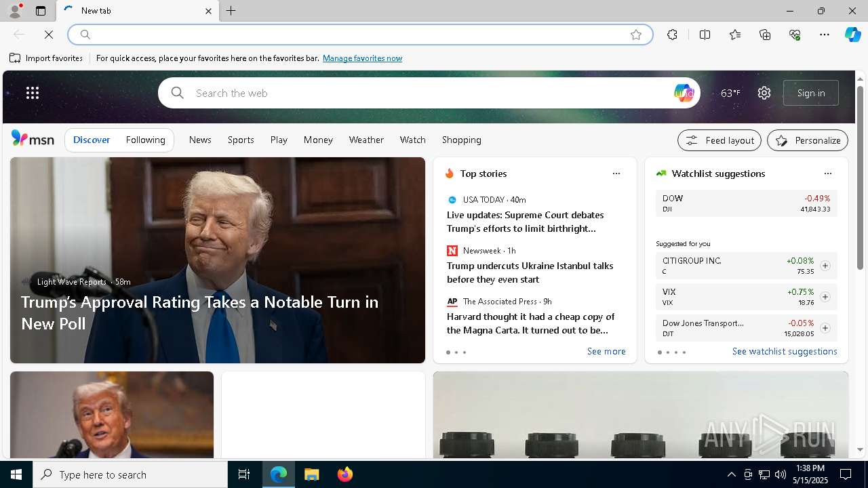Open the Sports section
868x488 pixels.
(241, 140)
